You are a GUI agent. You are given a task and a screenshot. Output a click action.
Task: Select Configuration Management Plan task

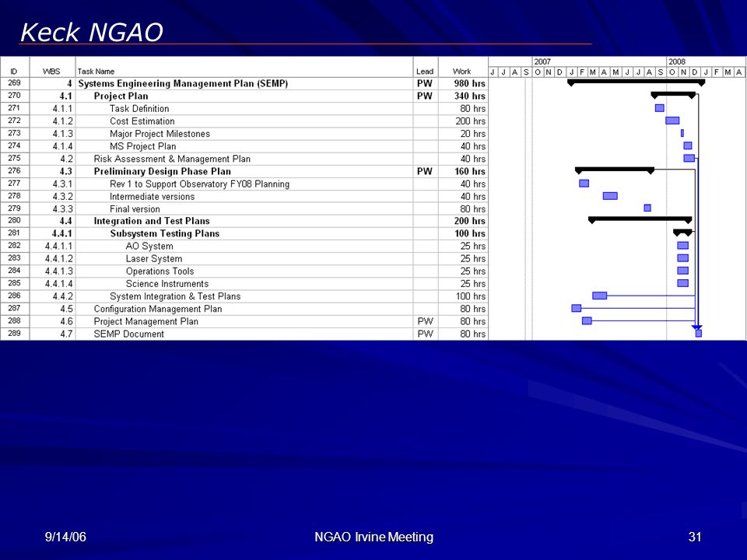click(x=158, y=309)
